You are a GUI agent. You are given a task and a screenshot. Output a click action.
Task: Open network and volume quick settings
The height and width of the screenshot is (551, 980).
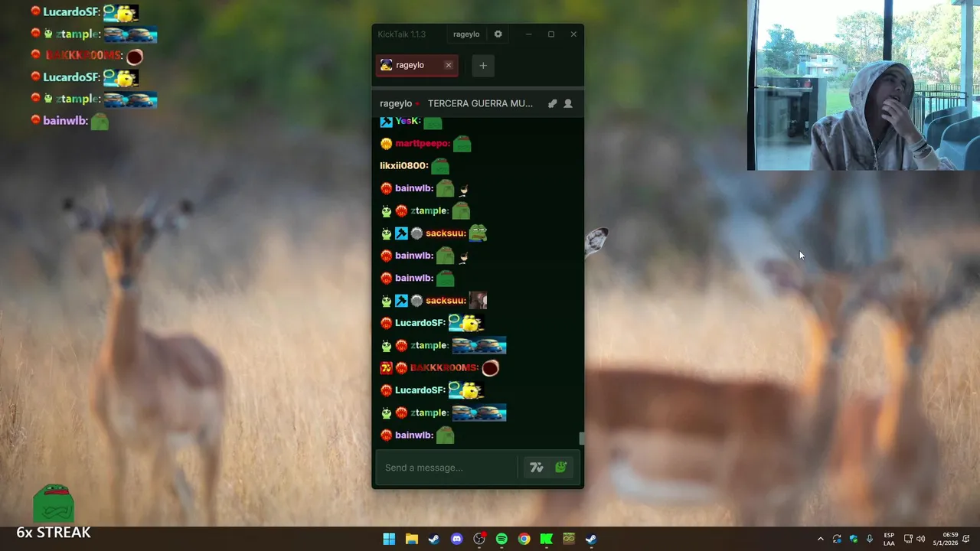coord(914,539)
